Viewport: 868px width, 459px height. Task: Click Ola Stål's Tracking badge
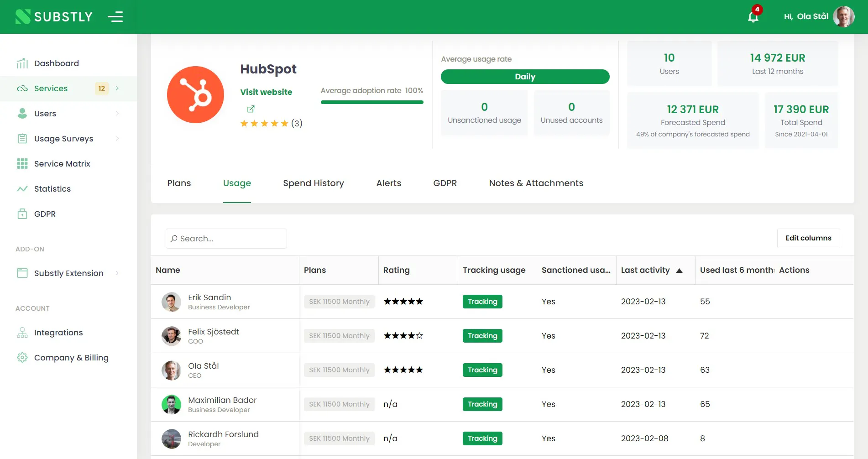coord(482,370)
